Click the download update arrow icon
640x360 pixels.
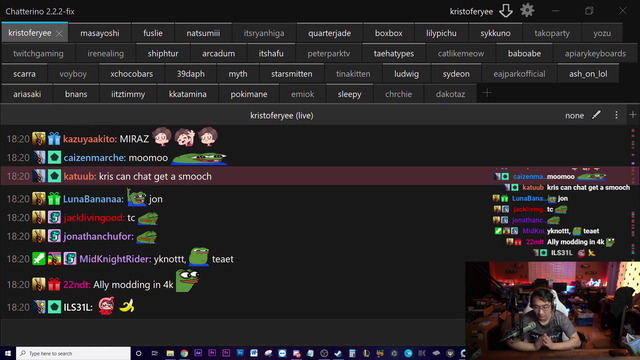(x=506, y=11)
